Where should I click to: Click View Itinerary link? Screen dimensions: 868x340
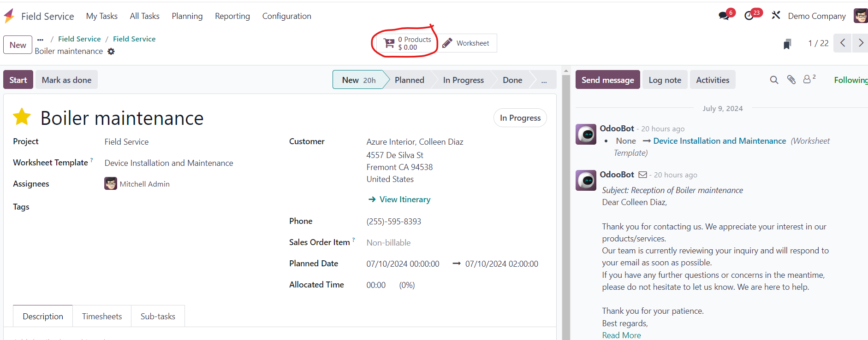click(399, 199)
